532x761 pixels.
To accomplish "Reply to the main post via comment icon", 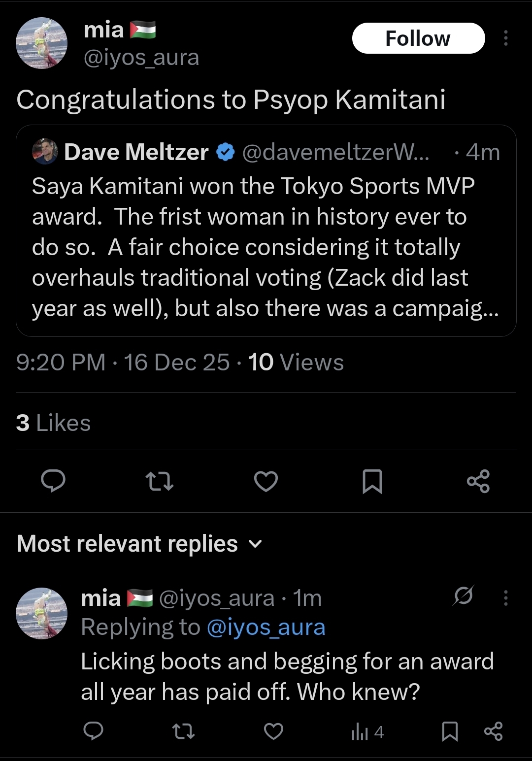I will click(x=53, y=481).
